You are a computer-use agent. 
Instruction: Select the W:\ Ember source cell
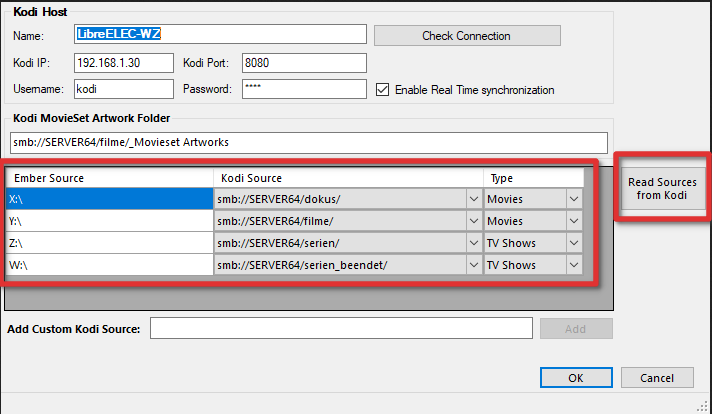pos(109,265)
